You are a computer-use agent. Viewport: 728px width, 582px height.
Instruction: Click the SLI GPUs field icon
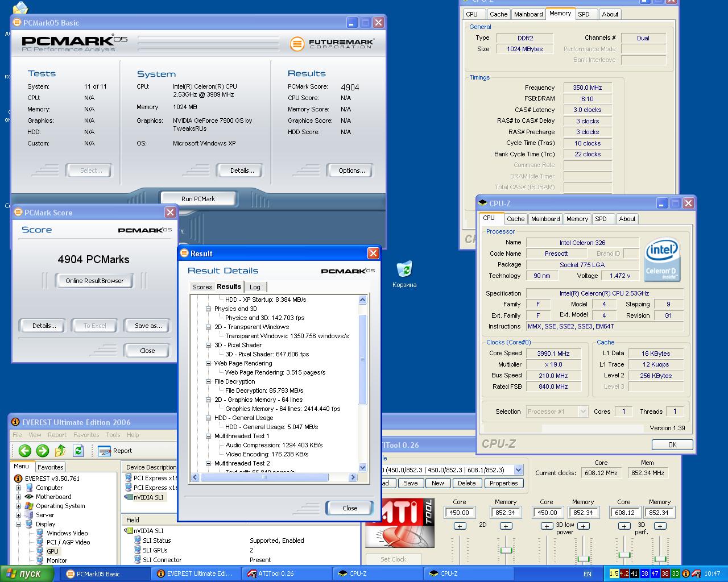pyautogui.click(x=138, y=550)
